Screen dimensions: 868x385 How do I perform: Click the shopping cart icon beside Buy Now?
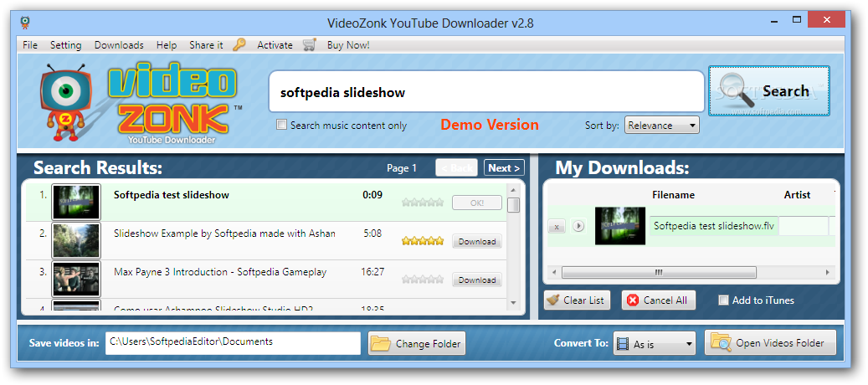(310, 45)
